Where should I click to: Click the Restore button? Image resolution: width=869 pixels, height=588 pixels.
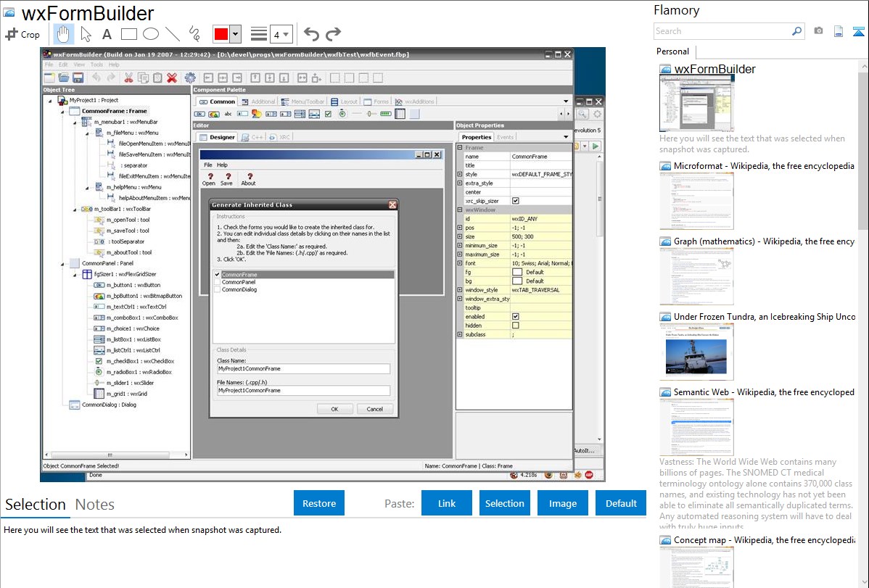(319, 503)
